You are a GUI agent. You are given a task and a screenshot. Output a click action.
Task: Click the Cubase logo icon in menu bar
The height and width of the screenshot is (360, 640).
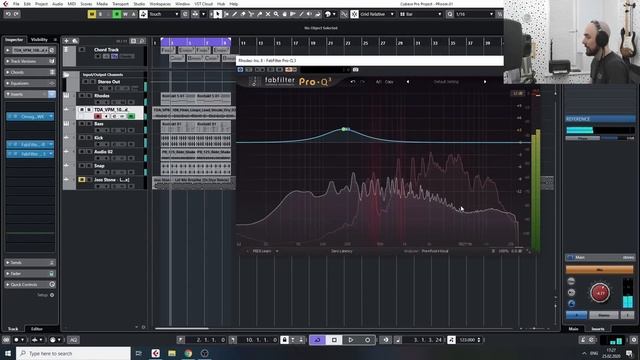[x=5, y=4]
